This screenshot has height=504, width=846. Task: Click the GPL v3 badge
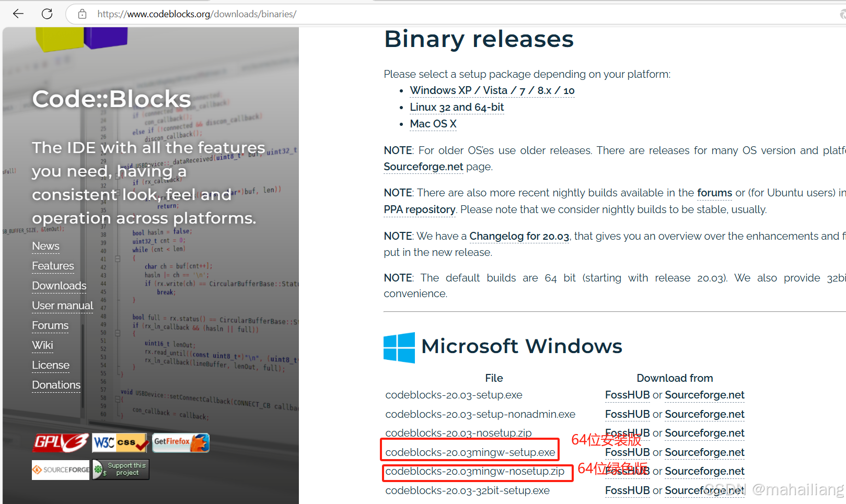(61, 443)
